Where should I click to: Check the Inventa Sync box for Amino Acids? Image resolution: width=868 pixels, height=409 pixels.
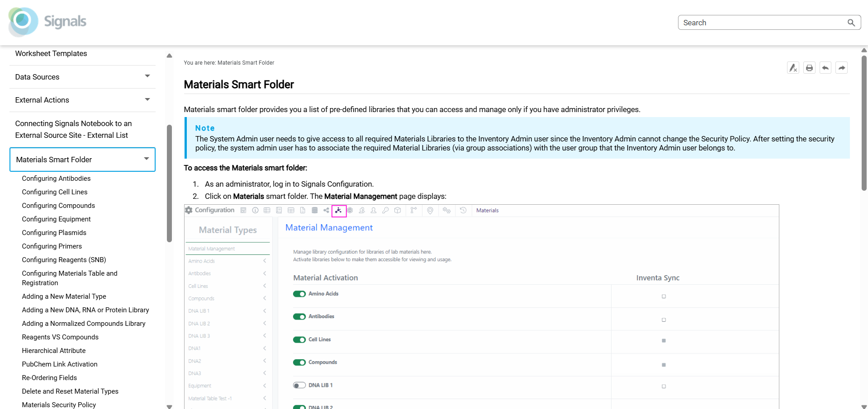(x=664, y=296)
